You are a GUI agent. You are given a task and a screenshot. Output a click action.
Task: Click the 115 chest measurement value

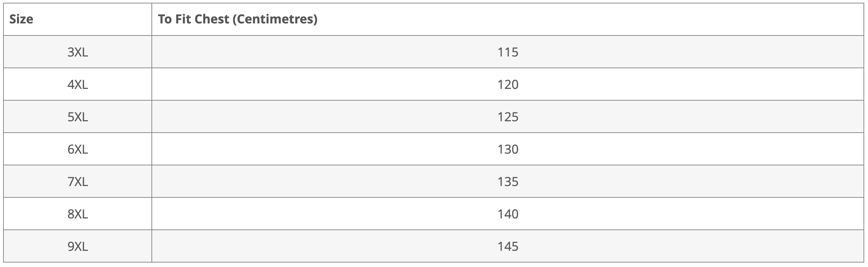tap(508, 52)
